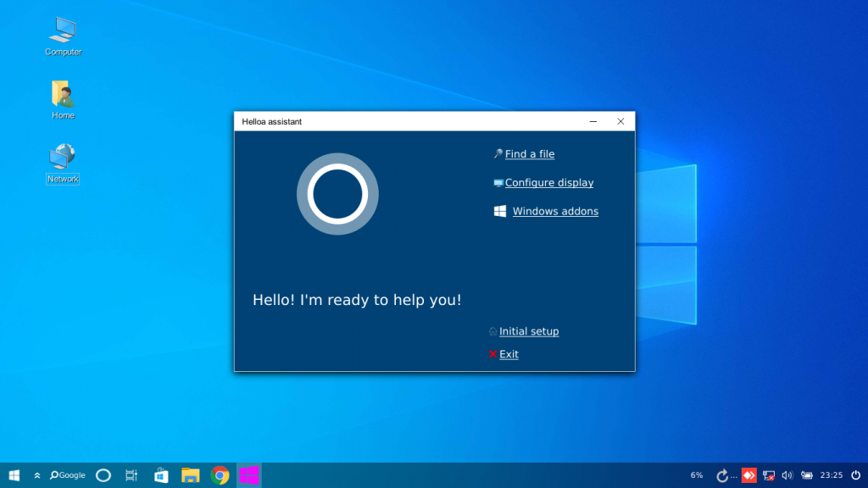Open the Start menu
The width and height of the screenshot is (868, 488).
point(13,474)
